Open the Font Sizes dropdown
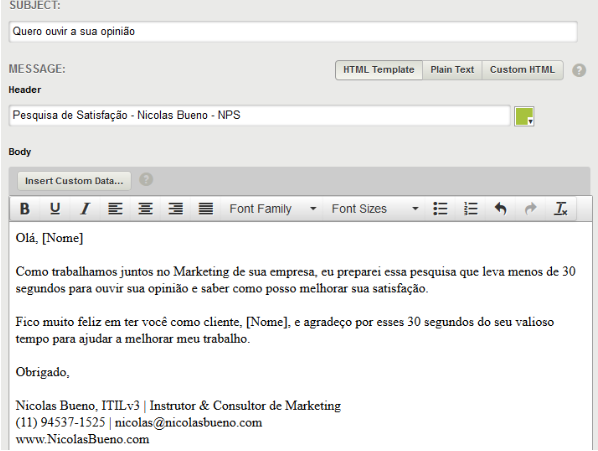The height and width of the screenshot is (451, 598). click(x=375, y=209)
